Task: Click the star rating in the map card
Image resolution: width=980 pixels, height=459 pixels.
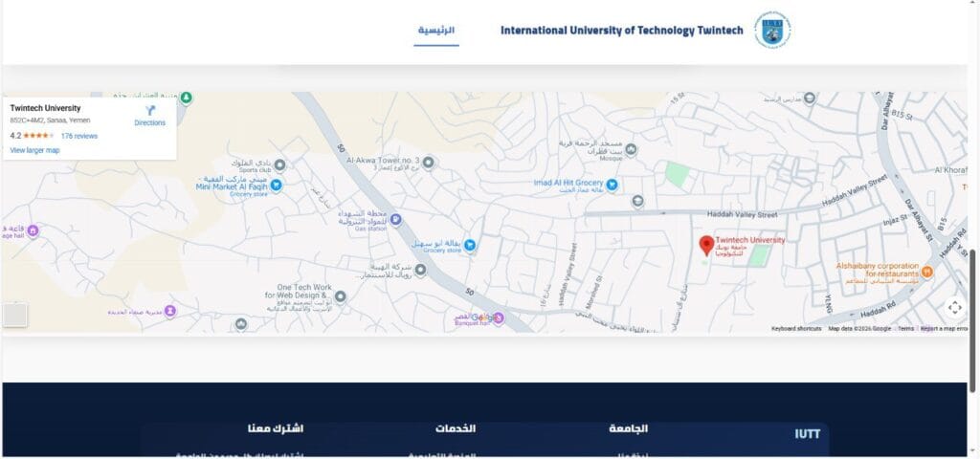Action: (38, 136)
